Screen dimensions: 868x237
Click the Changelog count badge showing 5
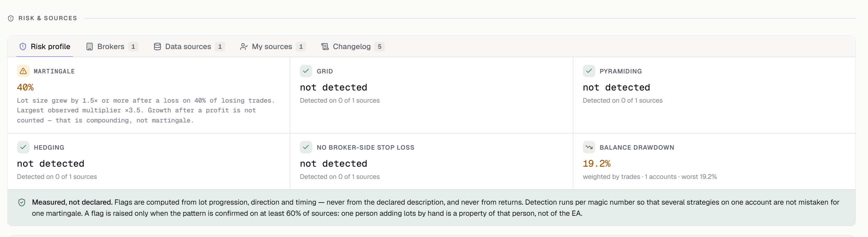379,47
